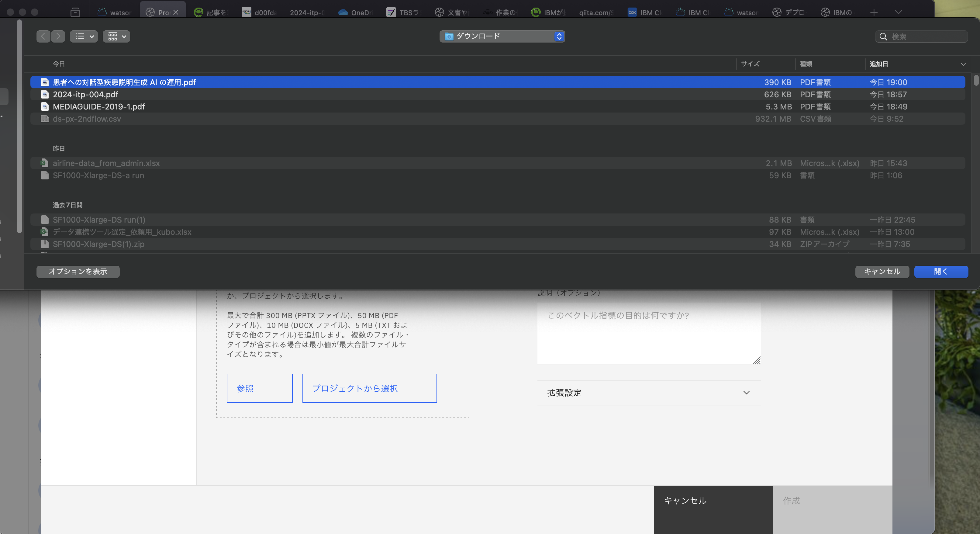Click the 参照 button to browse files

pyautogui.click(x=260, y=388)
